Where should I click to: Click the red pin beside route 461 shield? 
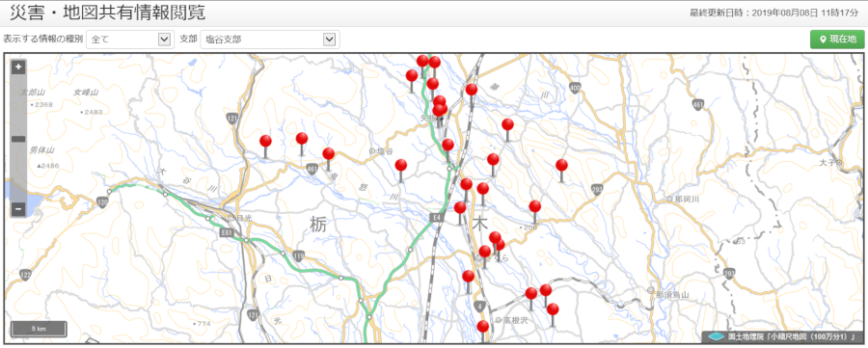point(329,154)
